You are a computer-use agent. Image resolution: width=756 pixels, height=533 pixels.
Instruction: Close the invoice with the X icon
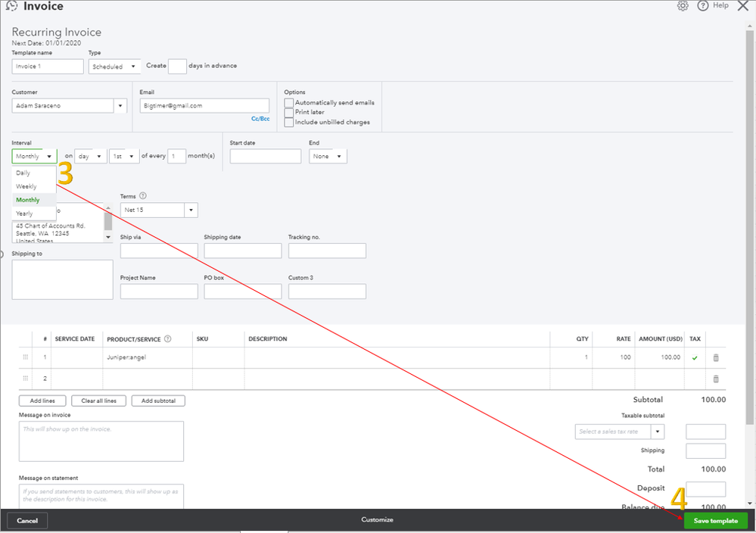[743, 6]
